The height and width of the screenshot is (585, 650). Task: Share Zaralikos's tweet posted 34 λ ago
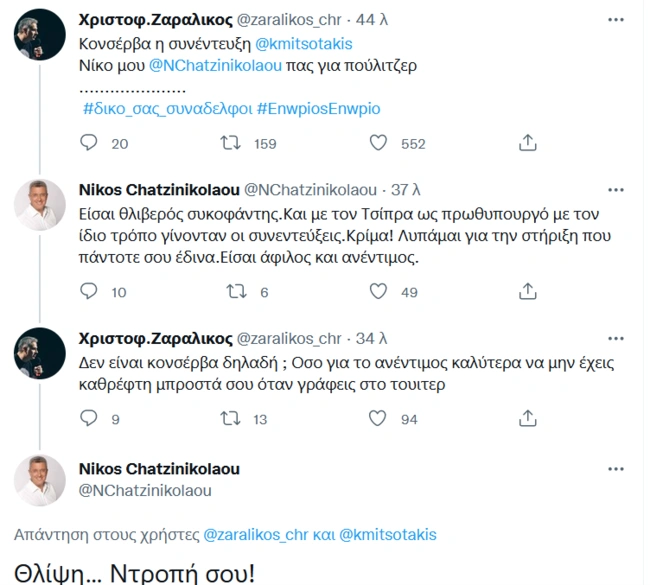528,419
